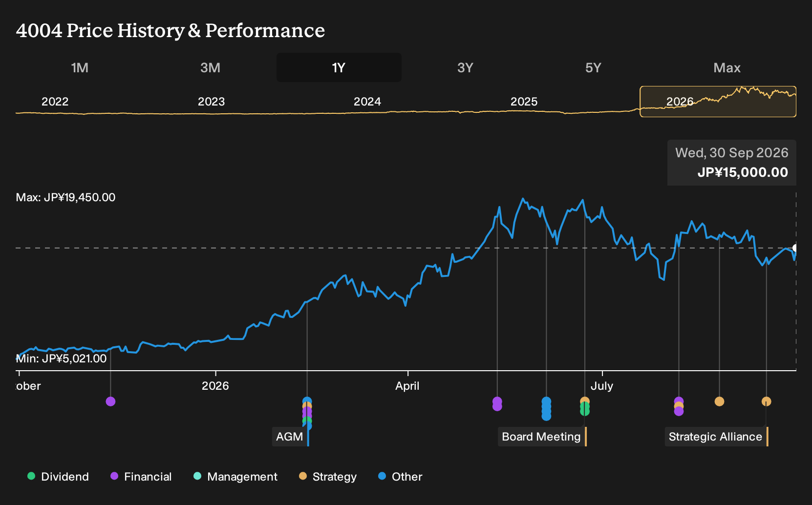Image resolution: width=812 pixels, height=505 pixels.
Task: Jump to 2023 on overview timeline
Action: (x=211, y=102)
